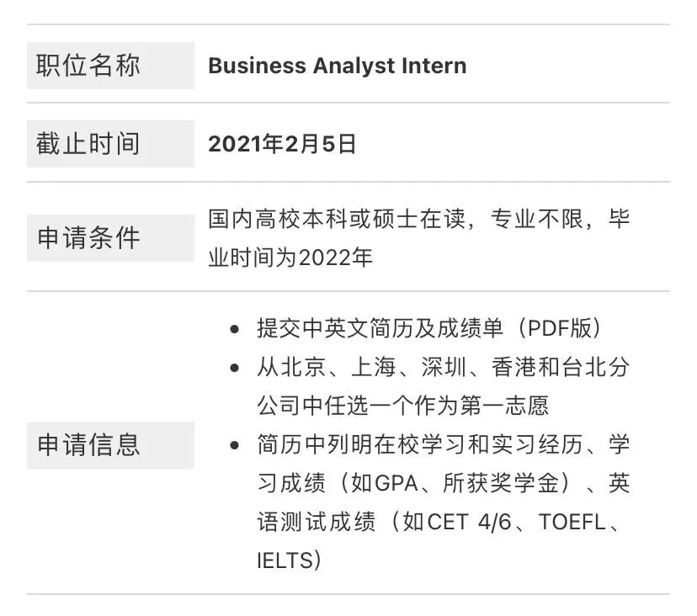The height and width of the screenshot is (616, 697).
Task: Click the 截止时间 label cell
Action: (110, 144)
